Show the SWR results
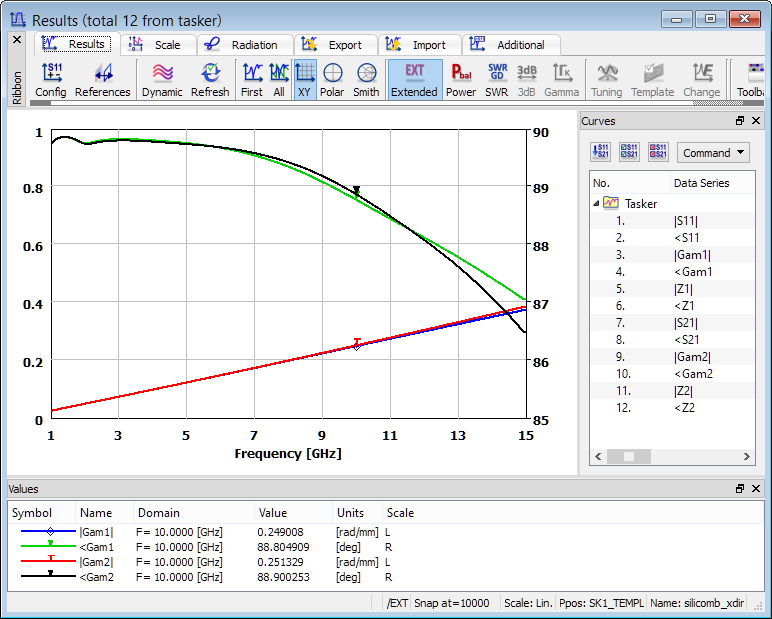Viewport: 772px width, 619px height. tap(496, 79)
